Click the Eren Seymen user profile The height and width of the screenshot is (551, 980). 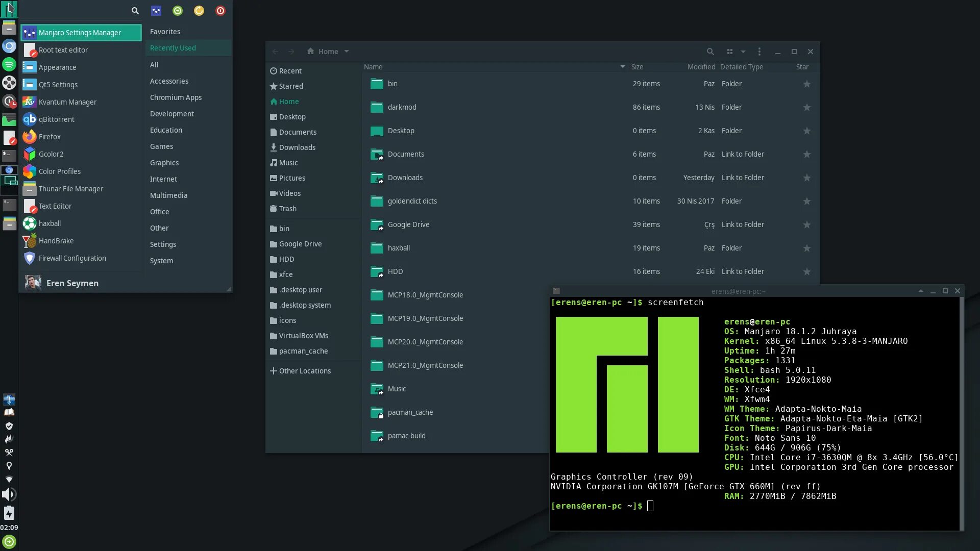(62, 283)
